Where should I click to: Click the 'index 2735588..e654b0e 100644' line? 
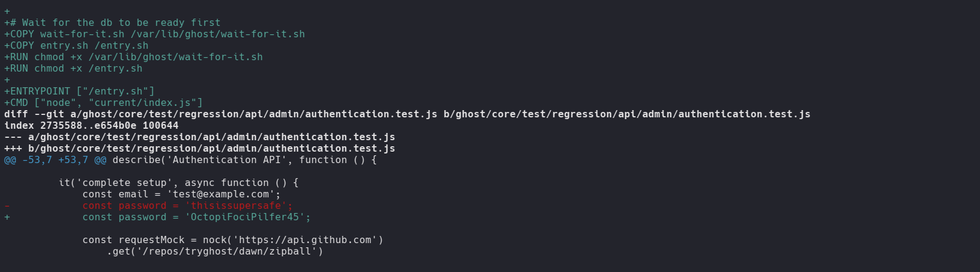pyautogui.click(x=91, y=126)
